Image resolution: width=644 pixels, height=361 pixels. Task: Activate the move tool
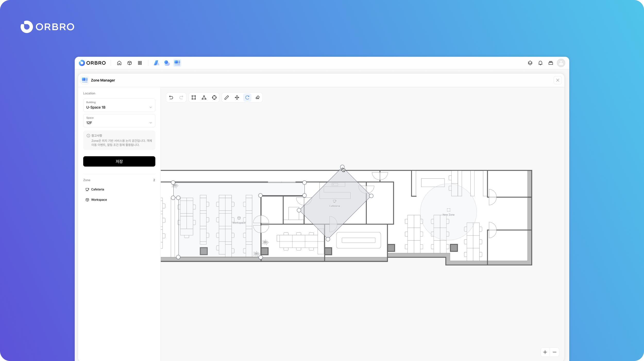237,97
